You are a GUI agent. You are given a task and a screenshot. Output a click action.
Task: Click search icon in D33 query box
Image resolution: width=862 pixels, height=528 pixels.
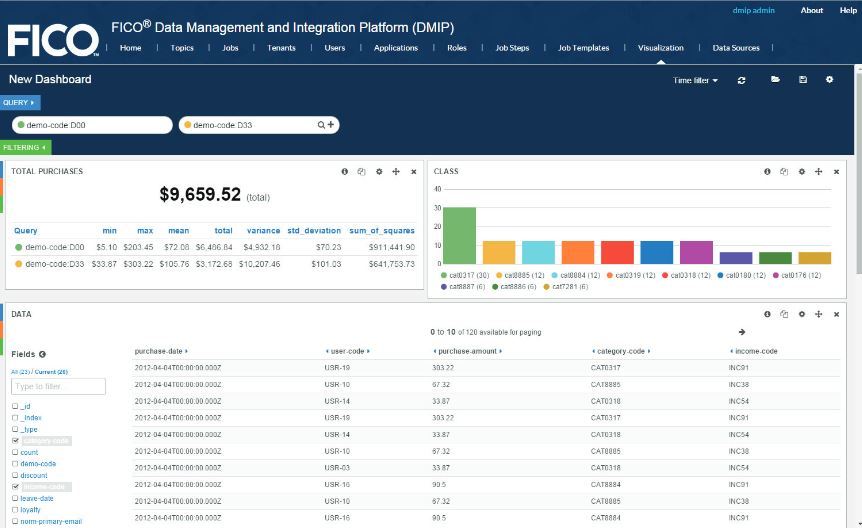[322, 125]
